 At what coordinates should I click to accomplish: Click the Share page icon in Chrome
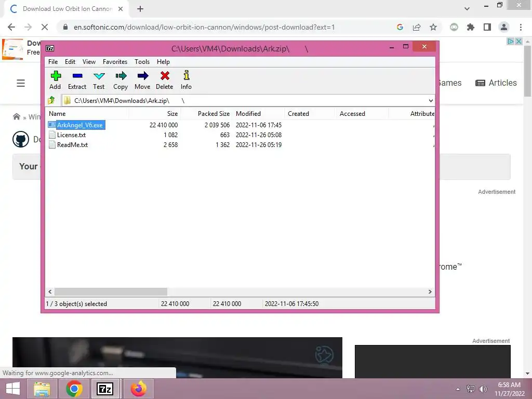pos(417,27)
